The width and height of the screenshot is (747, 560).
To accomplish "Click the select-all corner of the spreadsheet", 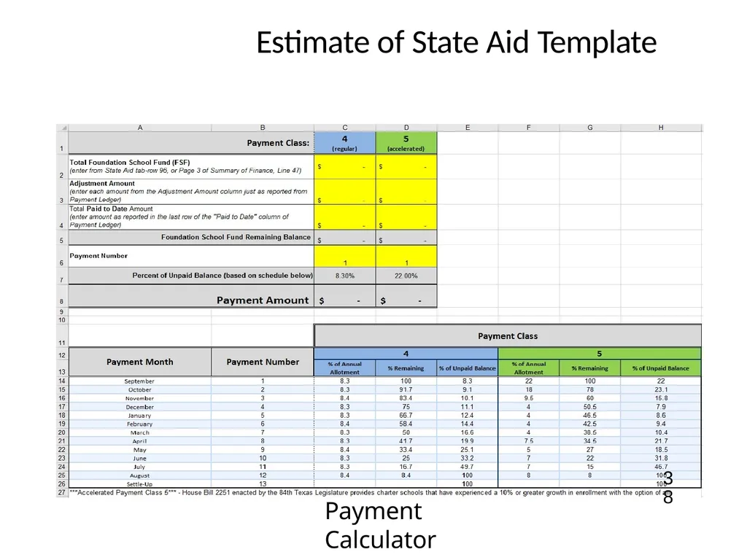I will point(63,128).
